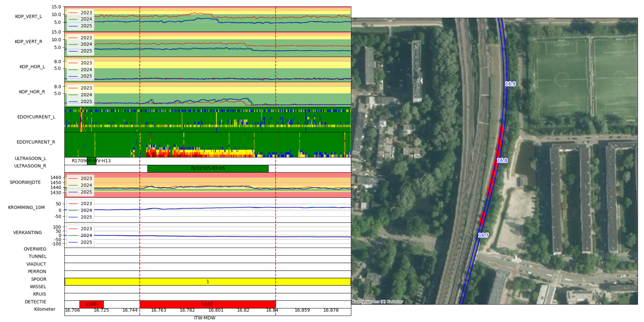Click the EDDYCURRENT_L row label

click(x=36, y=117)
